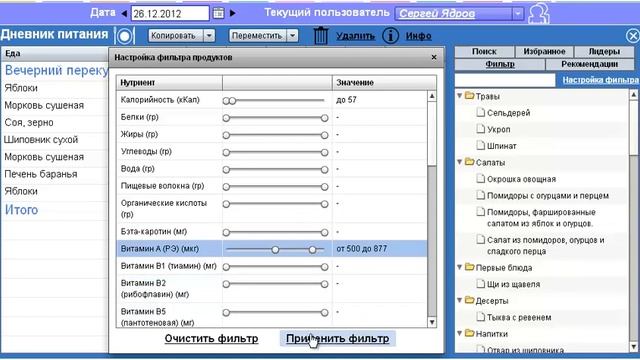Click the Углеводы slider right handle
The image size is (640, 360).
(x=324, y=152)
